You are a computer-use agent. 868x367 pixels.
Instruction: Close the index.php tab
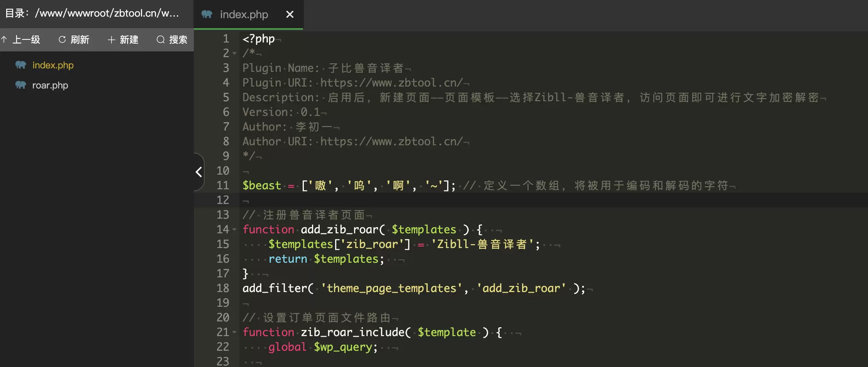290,14
